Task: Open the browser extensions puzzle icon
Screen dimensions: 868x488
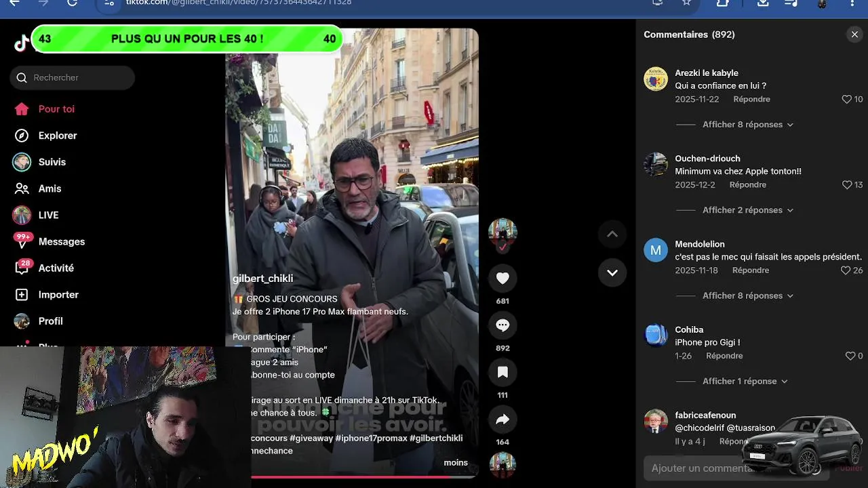Action: point(723,3)
